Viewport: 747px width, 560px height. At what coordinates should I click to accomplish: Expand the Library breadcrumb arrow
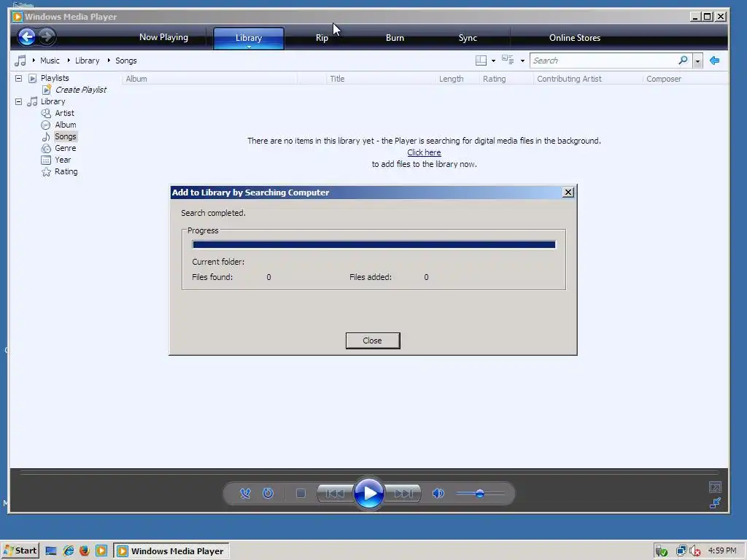69,61
